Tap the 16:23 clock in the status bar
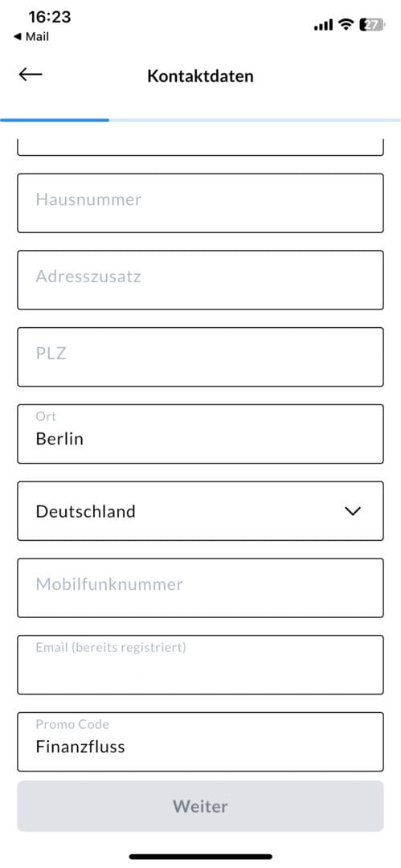This screenshot has width=401, height=868. [x=49, y=17]
